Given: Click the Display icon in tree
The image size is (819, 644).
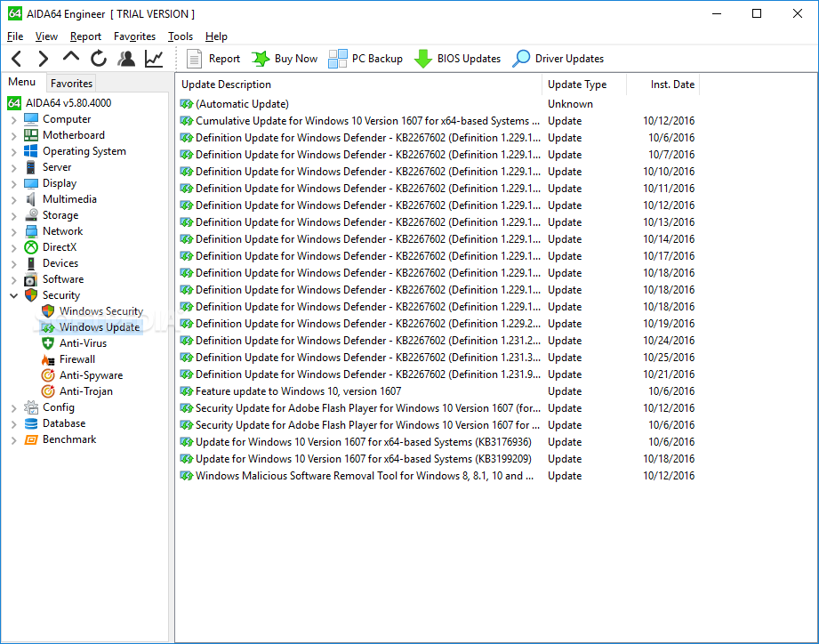Looking at the screenshot, I should click(x=31, y=183).
